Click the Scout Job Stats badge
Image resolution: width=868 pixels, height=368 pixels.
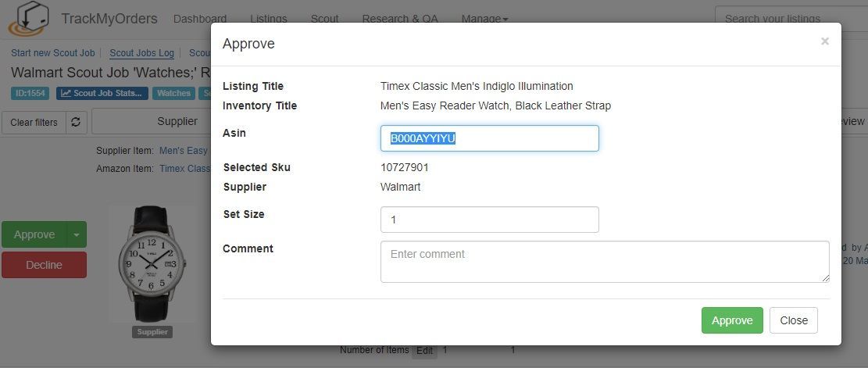tap(102, 93)
